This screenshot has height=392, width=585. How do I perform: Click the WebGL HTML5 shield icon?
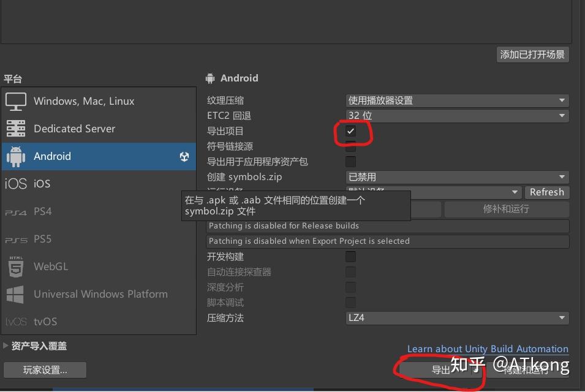pos(16,266)
